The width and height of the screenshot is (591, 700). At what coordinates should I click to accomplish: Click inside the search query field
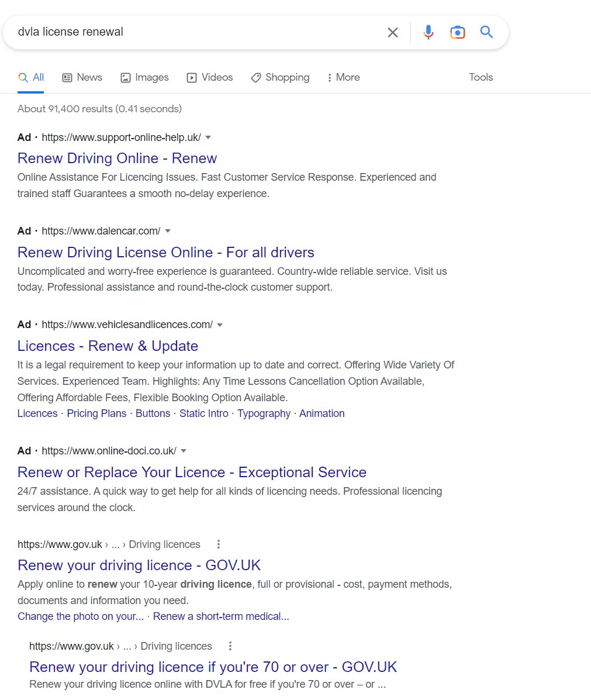coord(196,32)
